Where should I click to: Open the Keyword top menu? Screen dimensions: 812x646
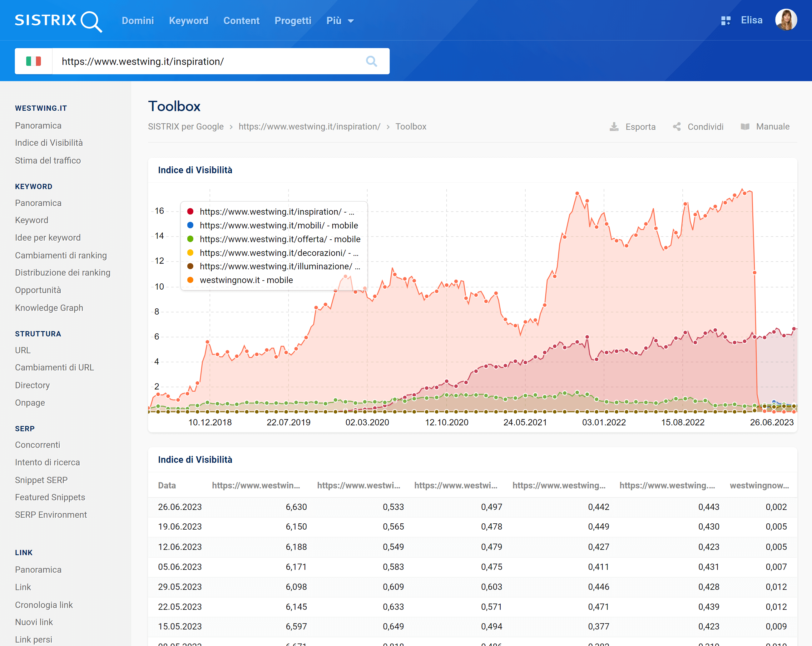coord(188,21)
